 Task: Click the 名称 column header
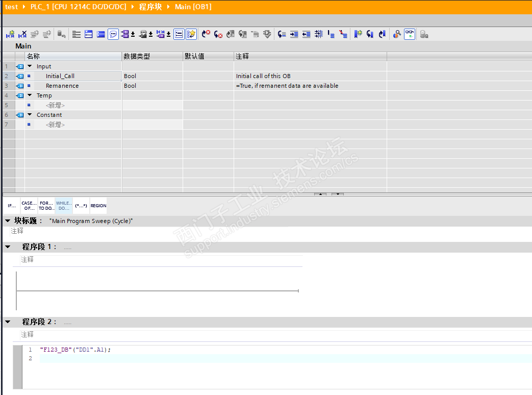tap(73, 56)
